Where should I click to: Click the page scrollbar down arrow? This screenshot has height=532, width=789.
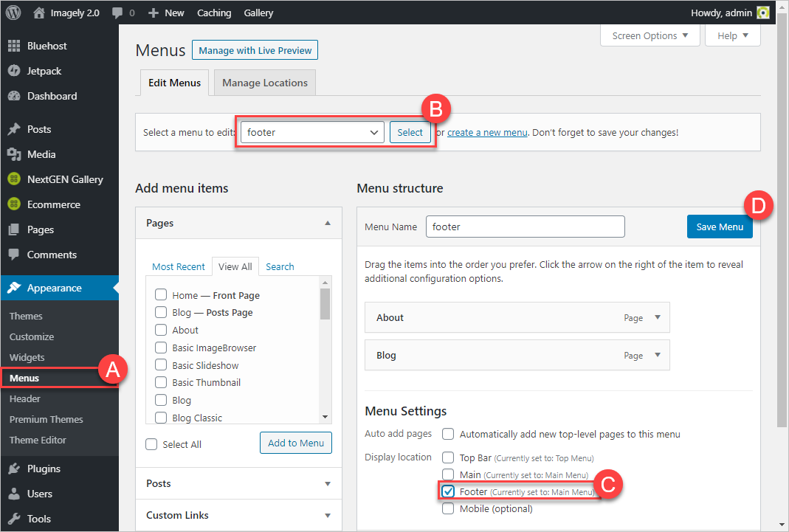point(782,525)
